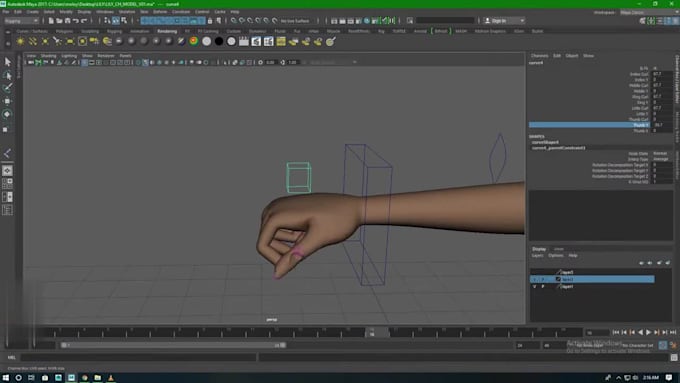Open Node State Normal dropdown

(x=662, y=154)
